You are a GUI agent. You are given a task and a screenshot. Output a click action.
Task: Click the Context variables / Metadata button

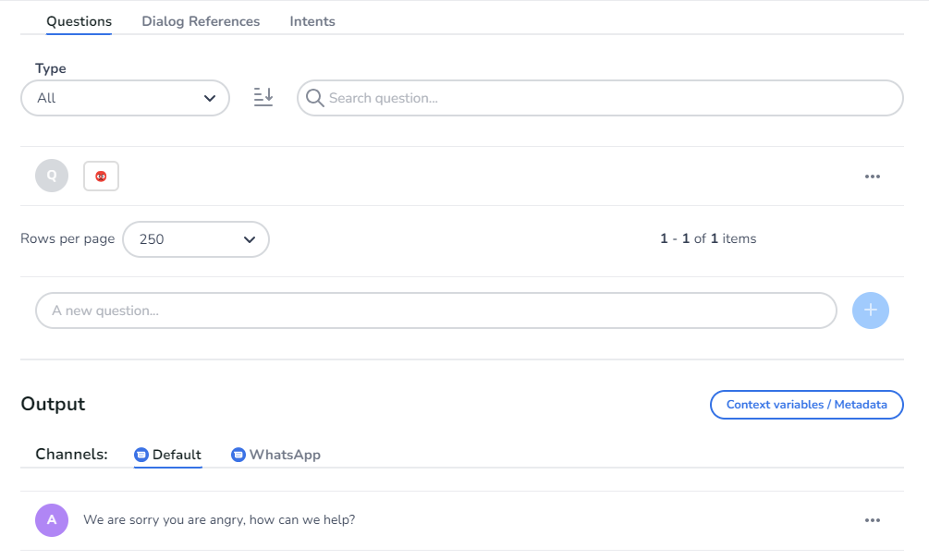[x=806, y=405]
